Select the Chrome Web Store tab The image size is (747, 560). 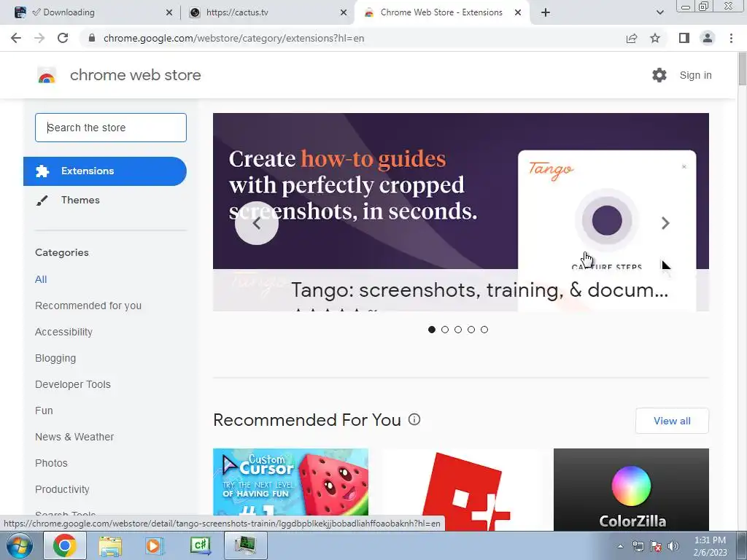441,12
